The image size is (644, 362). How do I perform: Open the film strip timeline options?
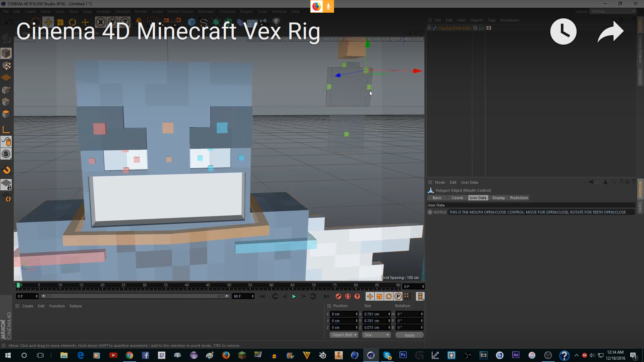pyautogui.click(x=420, y=296)
